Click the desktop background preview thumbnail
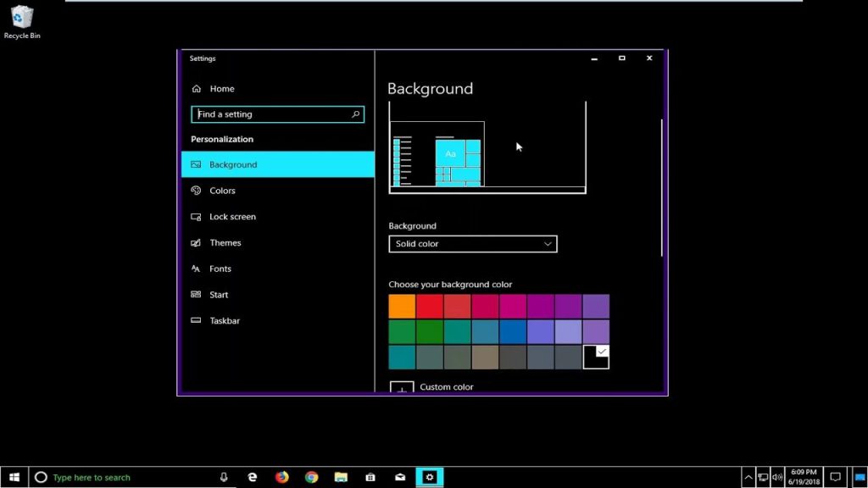 487,147
